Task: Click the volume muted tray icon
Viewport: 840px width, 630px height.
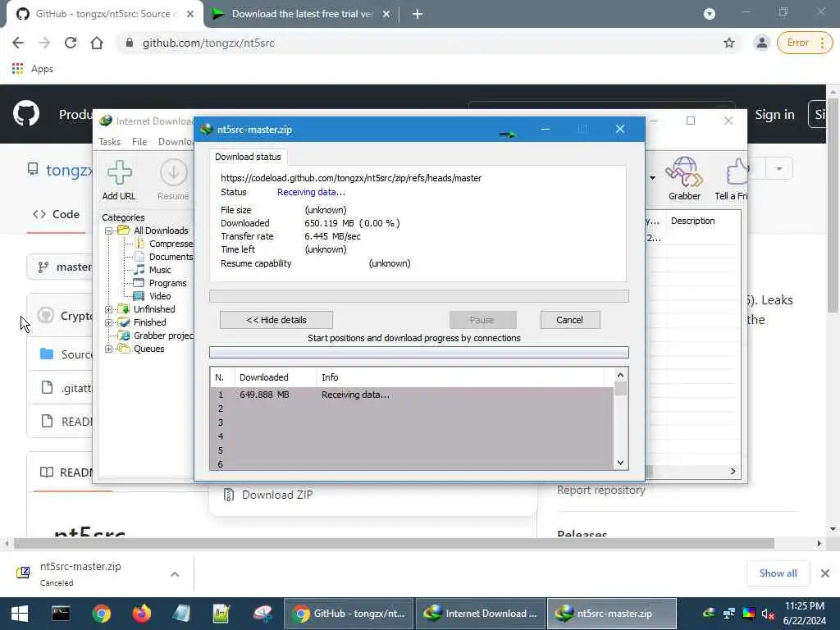Action: pos(767,614)
